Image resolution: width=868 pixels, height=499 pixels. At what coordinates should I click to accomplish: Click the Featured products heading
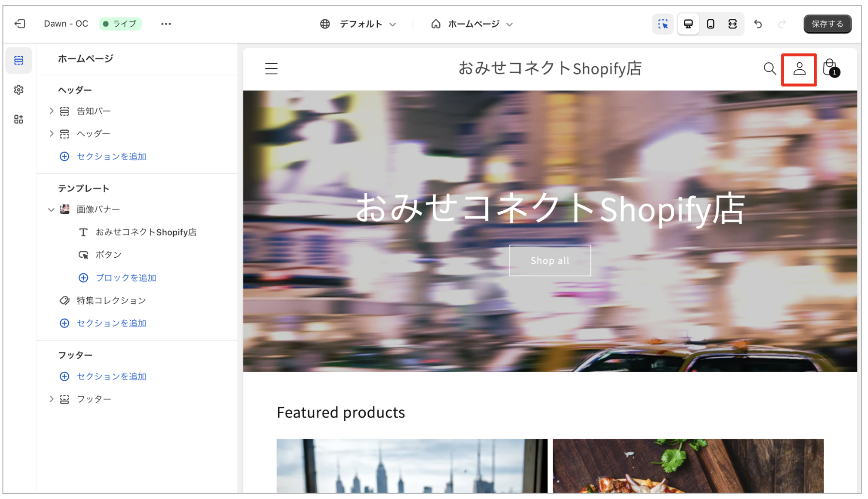click(341, 412)
